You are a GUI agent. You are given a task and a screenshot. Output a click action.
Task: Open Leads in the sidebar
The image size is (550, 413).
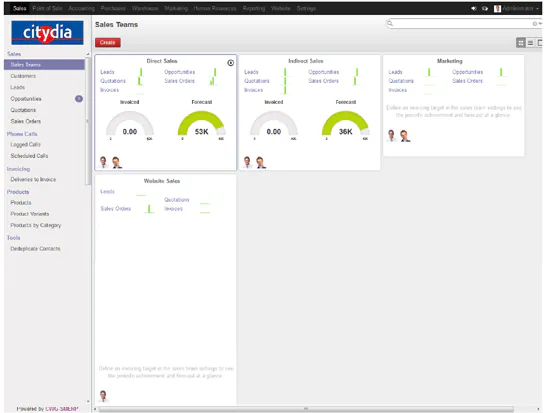tap(18, 87)
